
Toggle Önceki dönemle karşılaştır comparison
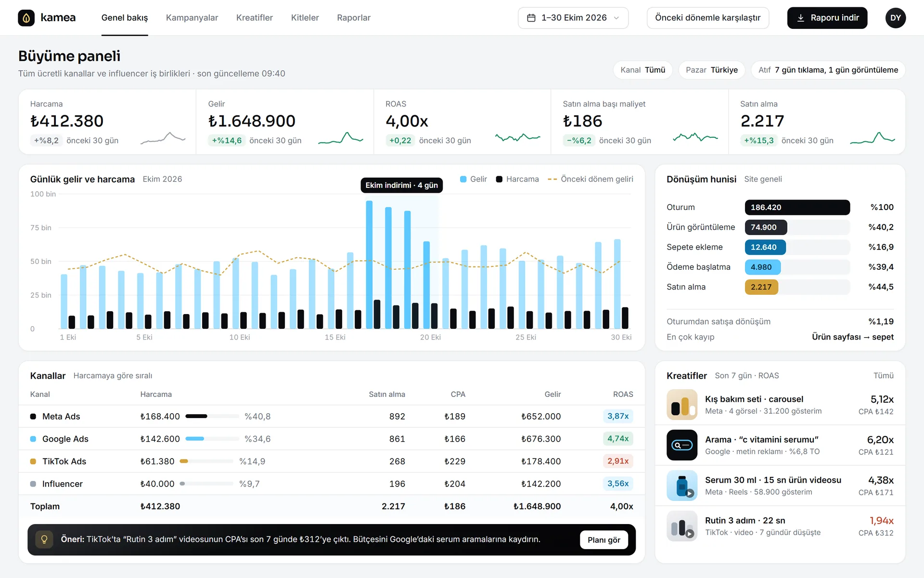point(707,18)
